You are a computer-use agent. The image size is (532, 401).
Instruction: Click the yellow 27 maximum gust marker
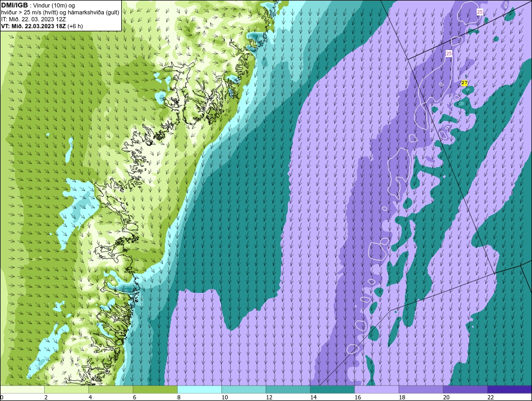pos(464,83)
